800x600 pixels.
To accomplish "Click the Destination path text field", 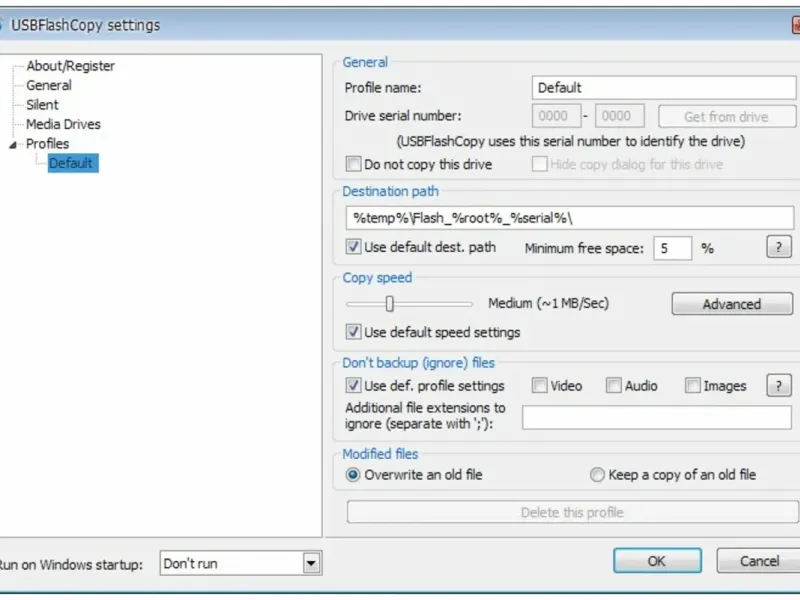I will point(569,218).
